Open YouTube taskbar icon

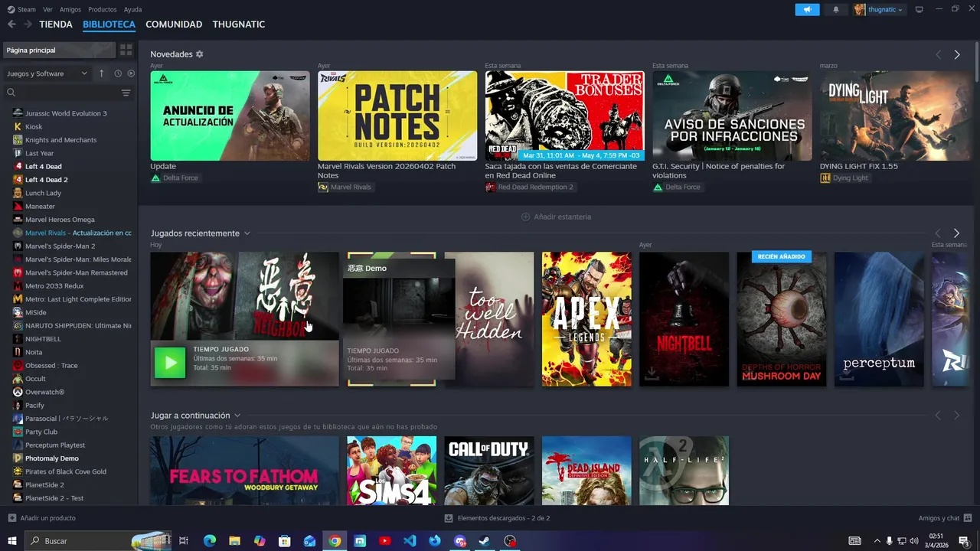(384, 541)
